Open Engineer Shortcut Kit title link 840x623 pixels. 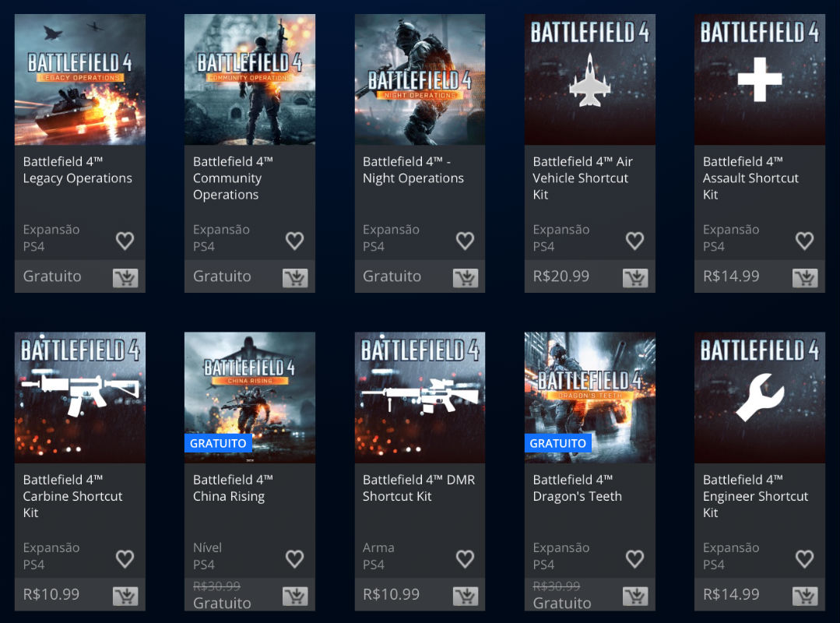pyautogui.click(x=755, y=496)
